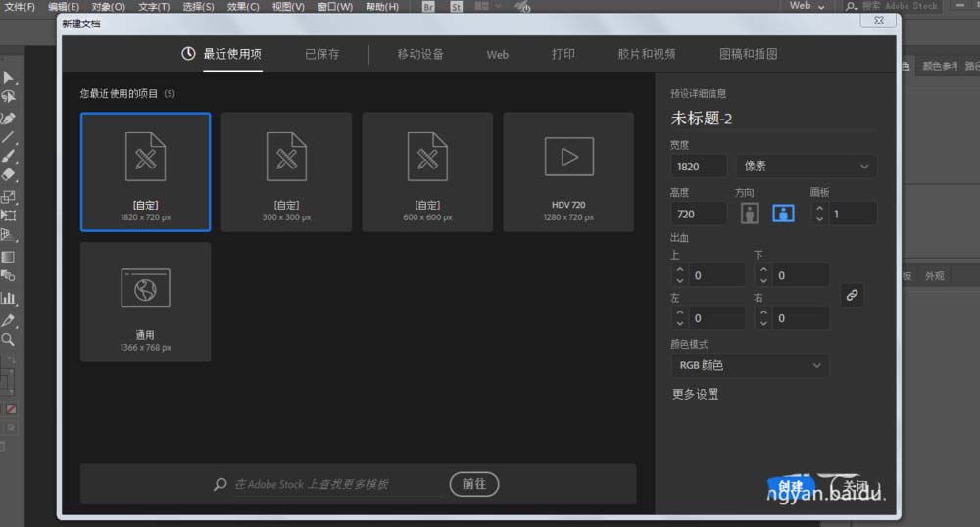Image resolution: width=980 pixels, height=527 pixels.
Task: Switch to the 已保存 tab
Action: [321, 54]
